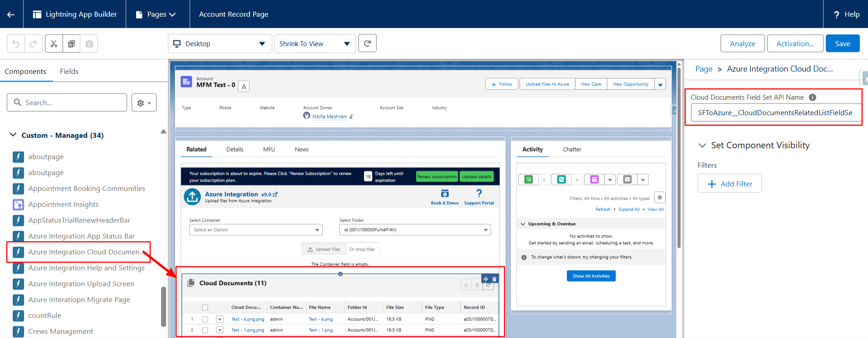Click the Book A Demo icon
Image resolution: width=868 pixels, height=338 pixels.
pos(445,194)
